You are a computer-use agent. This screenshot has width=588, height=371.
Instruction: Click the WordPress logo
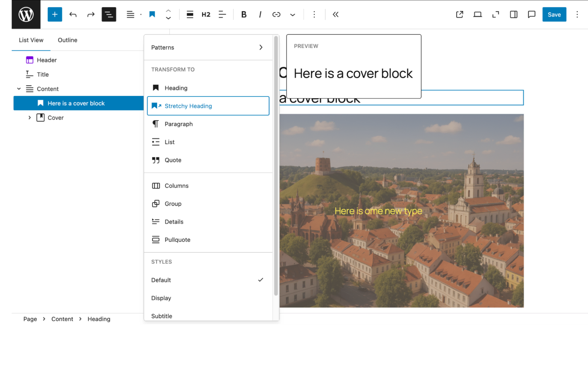point(26,14)
